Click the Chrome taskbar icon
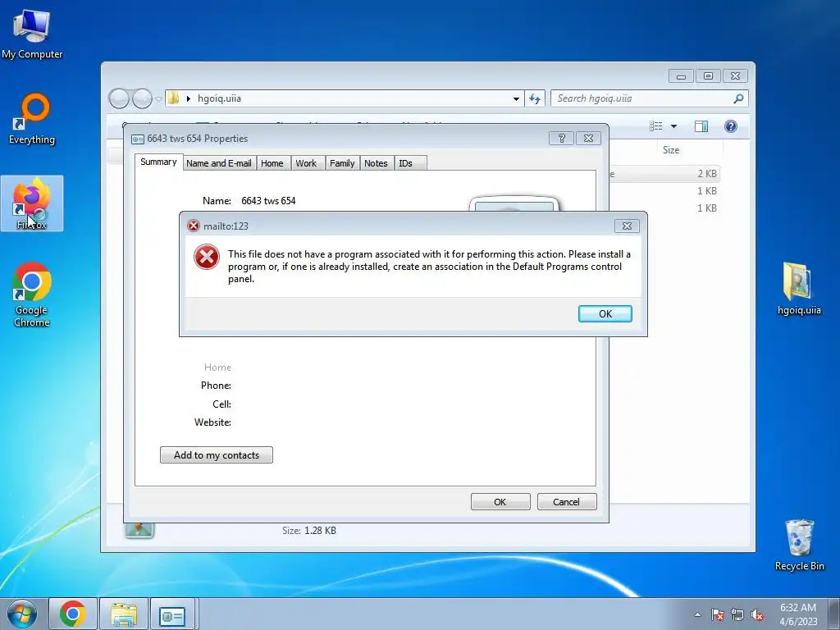Image resolution: width=840 pixels, height=630 pixels. [x=73, y=614]
